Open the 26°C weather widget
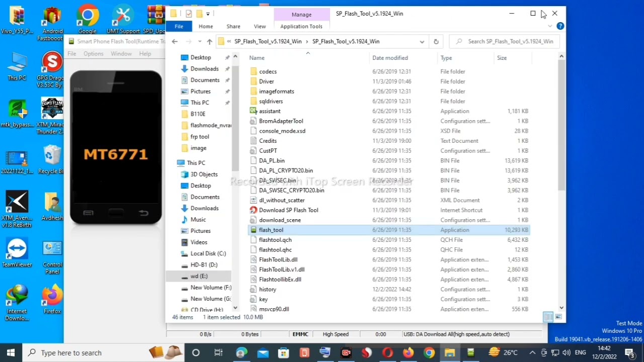The image size is (644, 362). (504, 353)
